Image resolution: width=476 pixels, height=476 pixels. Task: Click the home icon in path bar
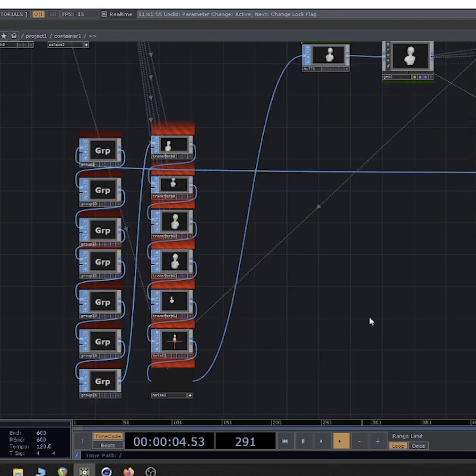[14, 36]
